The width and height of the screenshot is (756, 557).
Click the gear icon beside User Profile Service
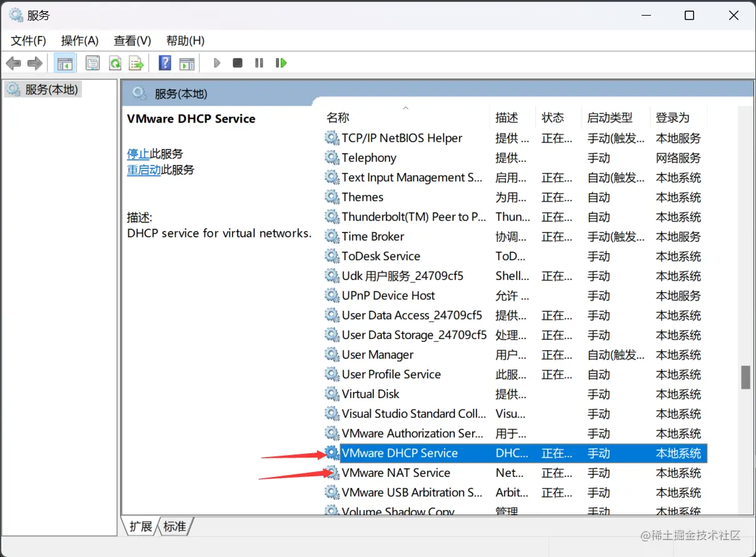coord(332,374)
